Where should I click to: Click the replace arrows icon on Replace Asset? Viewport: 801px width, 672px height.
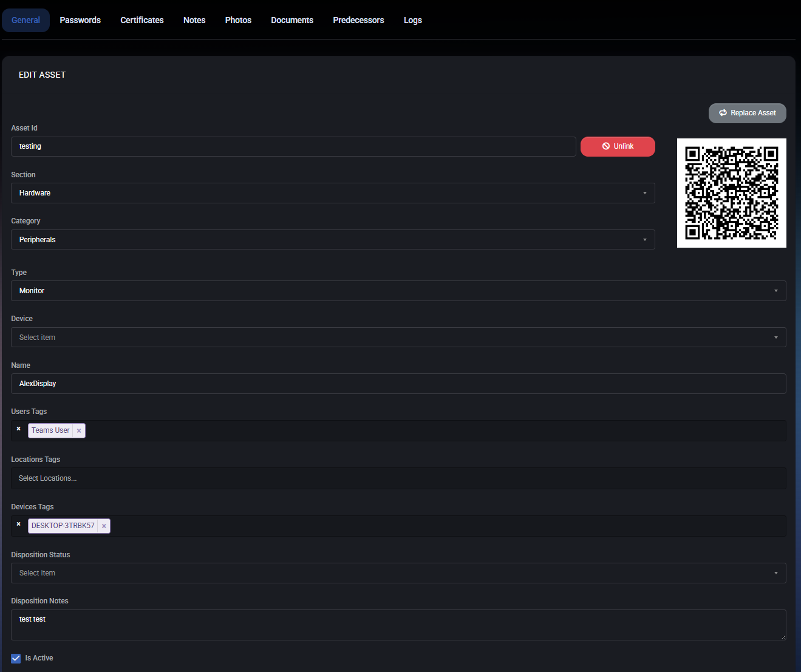click(723, 113)
